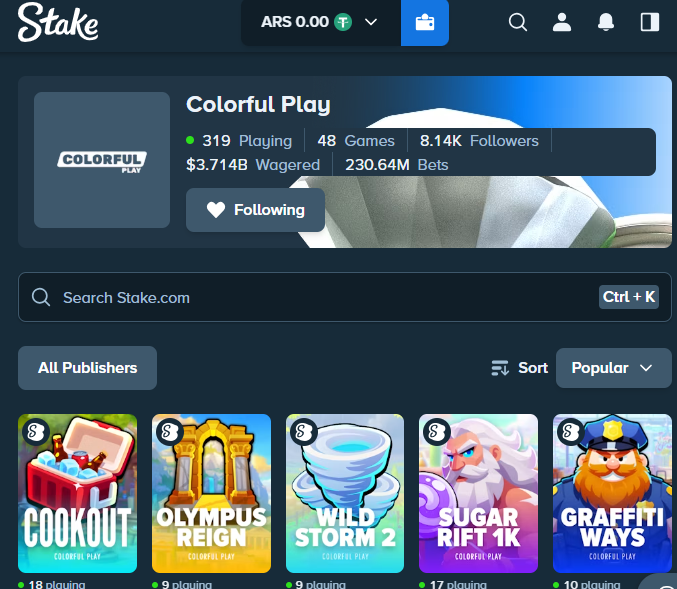Click the 230.64M Bets stat
The image size is (677, 589).
click(396, 165)
